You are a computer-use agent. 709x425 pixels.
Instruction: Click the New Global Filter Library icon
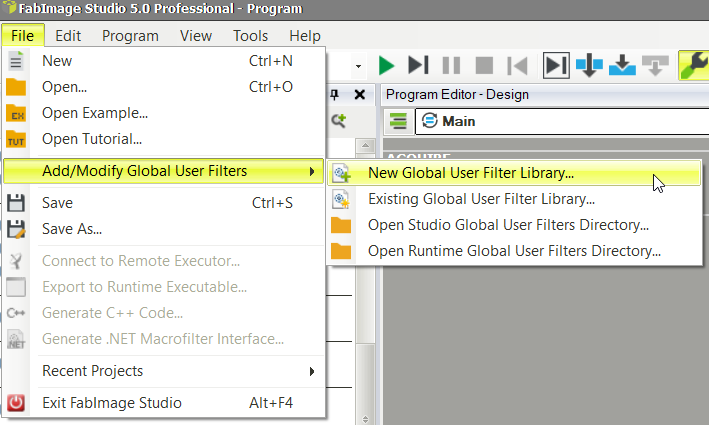coord(341,173)
